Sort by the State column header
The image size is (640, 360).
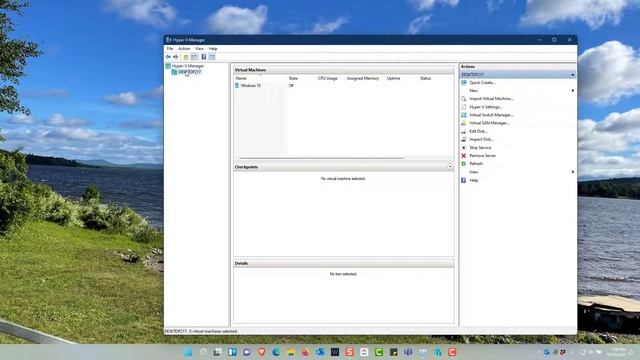pos(293,78)
